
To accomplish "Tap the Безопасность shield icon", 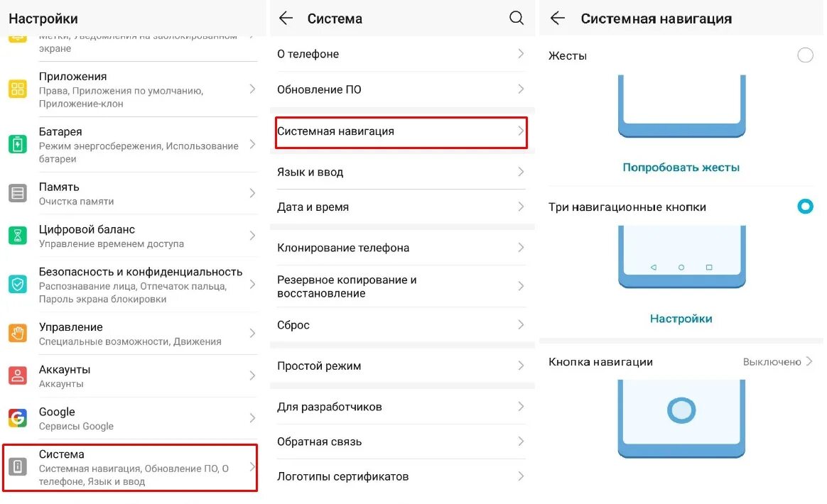I will tap(18, 285).
